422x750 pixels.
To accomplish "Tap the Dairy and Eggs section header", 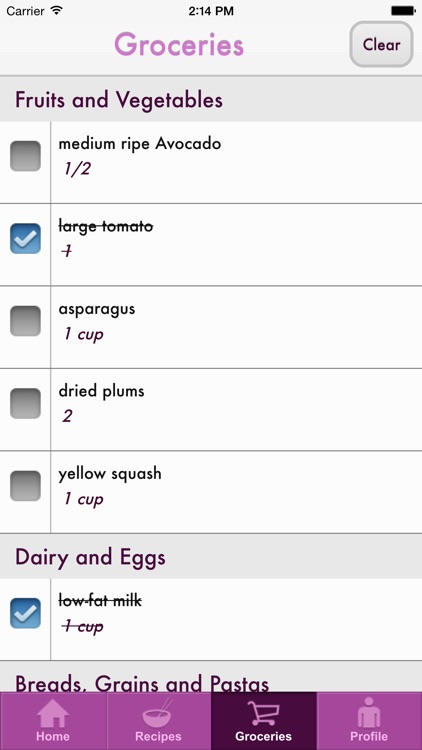I will [211, 557].
